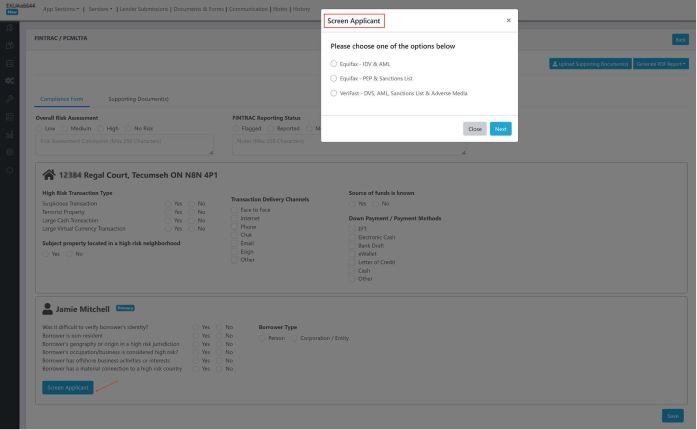The width and height of the screenshot is (697, 430).
Task: Click the bar chart icon in sidebar
Action: tap(9, 134)
